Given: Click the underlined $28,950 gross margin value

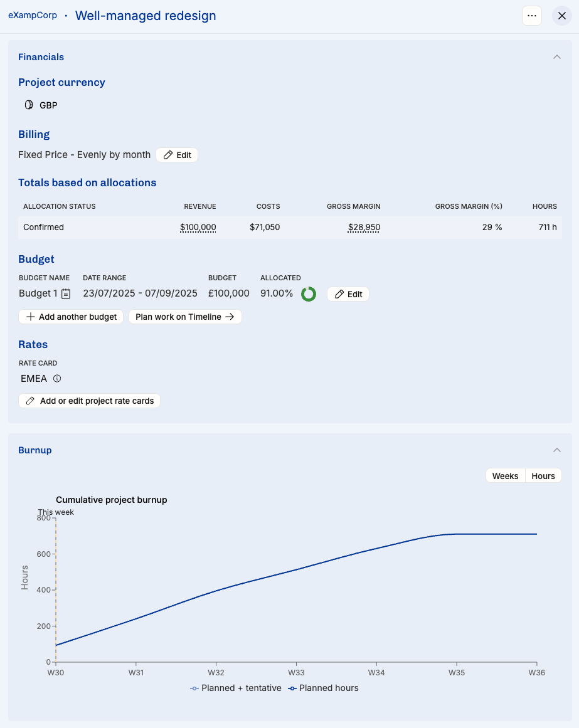Looking at the screenshot, I should pos(364,228).
